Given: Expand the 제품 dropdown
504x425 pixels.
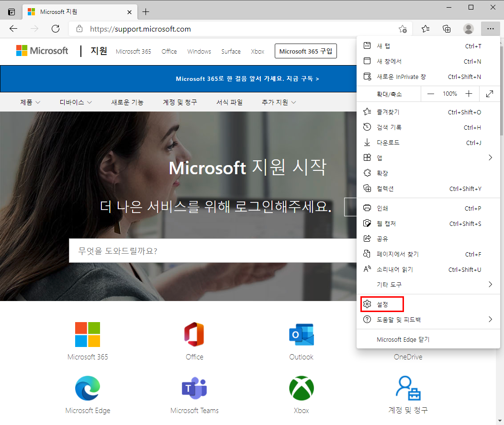Looking at the screenshot, I should (30, 102).
